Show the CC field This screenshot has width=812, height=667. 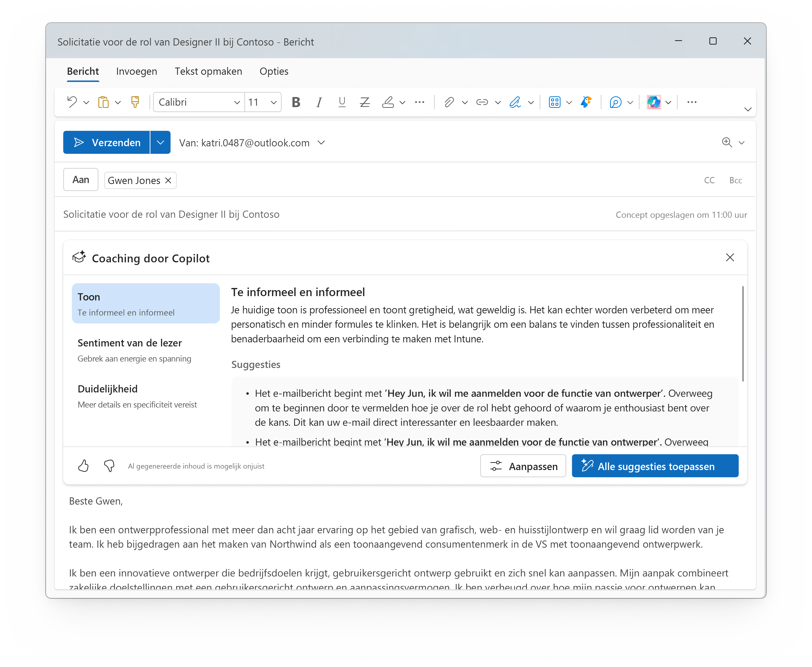(x=709, y=180)
